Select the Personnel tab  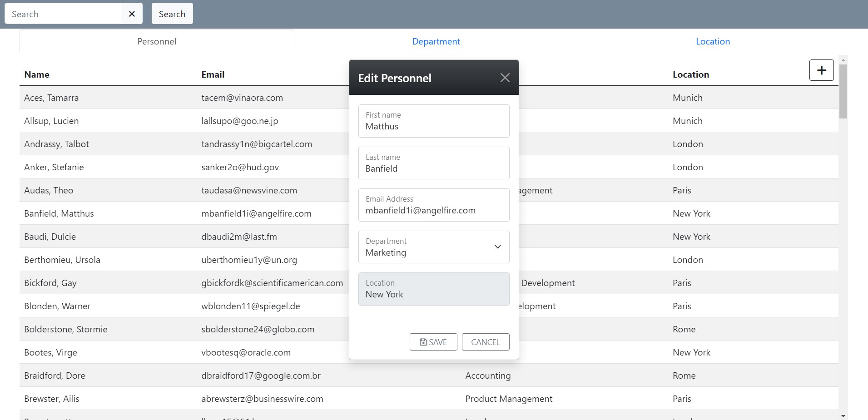157,41
